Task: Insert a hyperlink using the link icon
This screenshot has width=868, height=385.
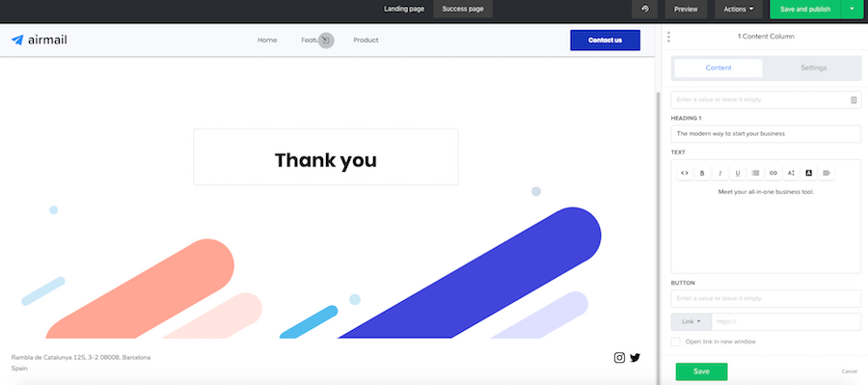Action: click(x=773, y=173)
